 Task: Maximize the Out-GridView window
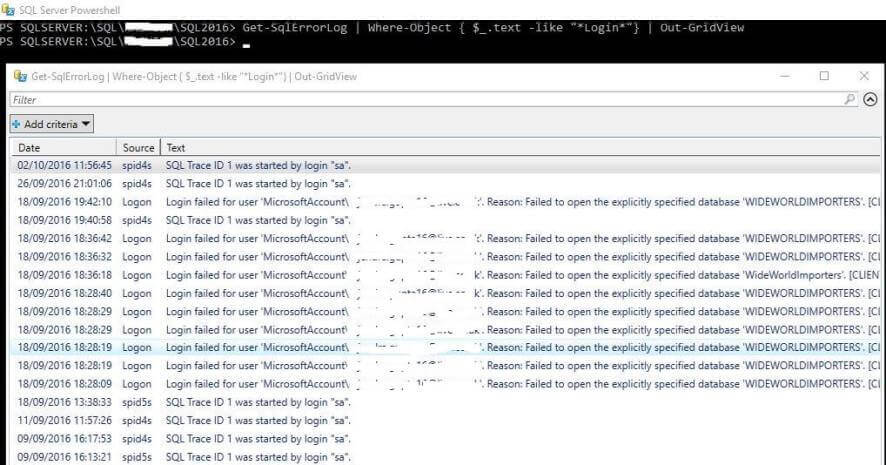click(824, 76)
